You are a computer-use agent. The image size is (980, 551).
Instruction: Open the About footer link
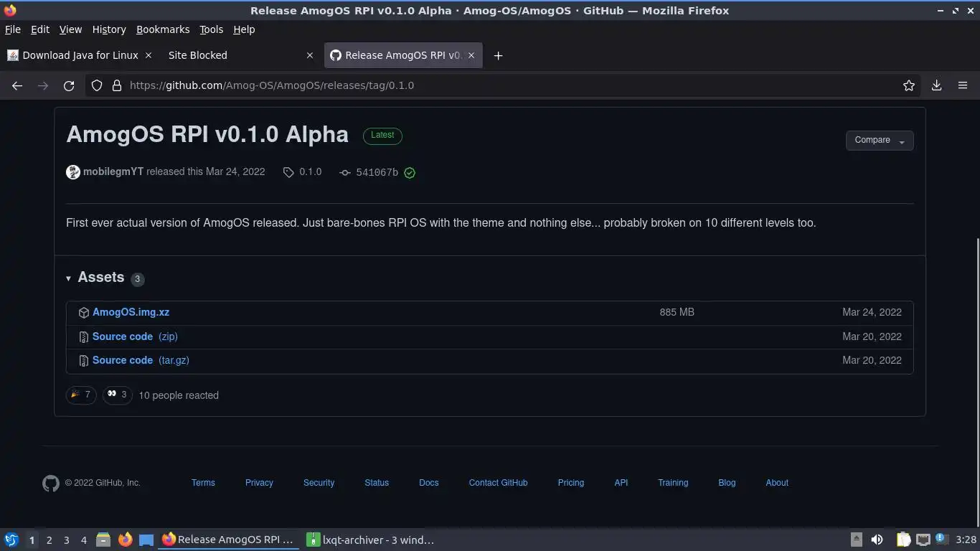pyautogui.click(x=777, y=483)
